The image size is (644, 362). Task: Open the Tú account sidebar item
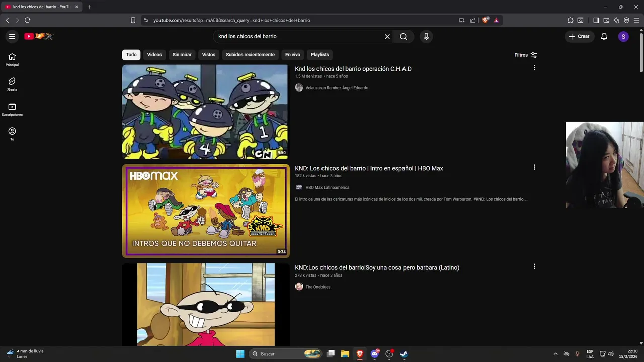click(12, 134)
